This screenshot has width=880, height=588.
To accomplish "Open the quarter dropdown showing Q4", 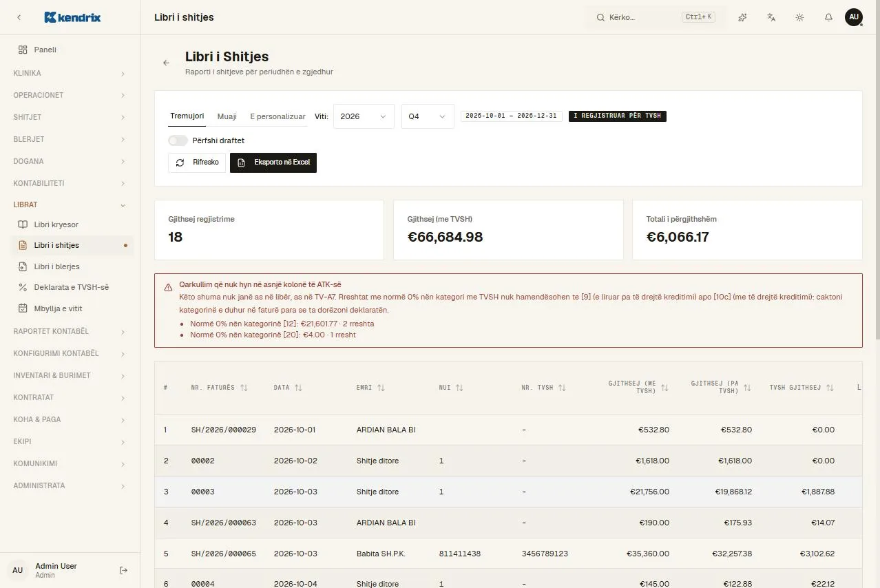I will coord(428,116).
